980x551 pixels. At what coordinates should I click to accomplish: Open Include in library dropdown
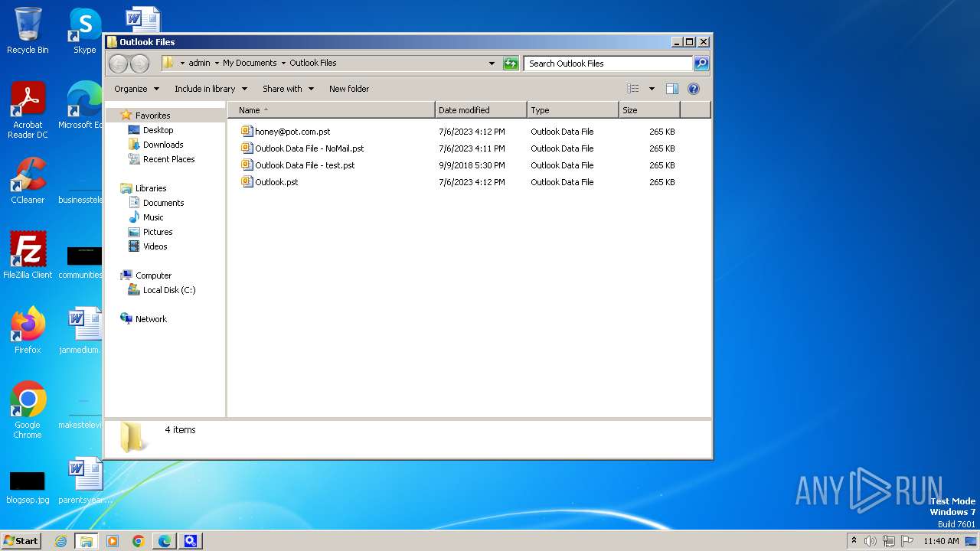click(210, 89)
